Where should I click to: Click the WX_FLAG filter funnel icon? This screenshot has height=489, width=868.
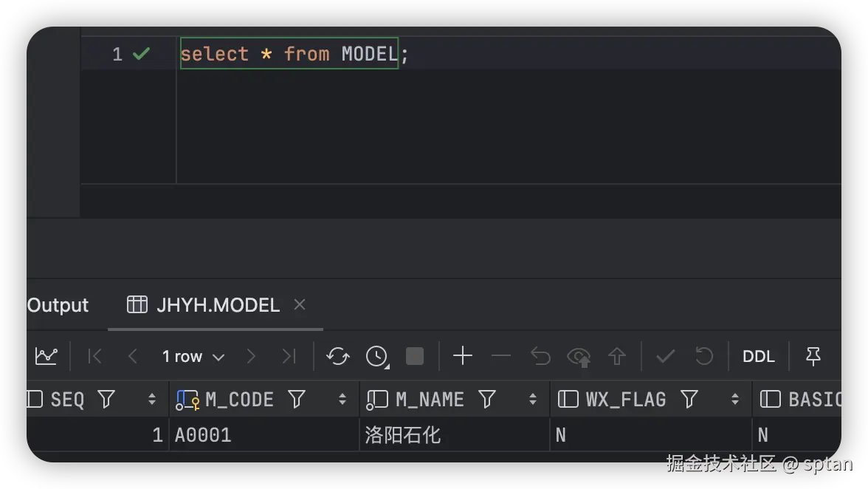[x=689, y=400]
